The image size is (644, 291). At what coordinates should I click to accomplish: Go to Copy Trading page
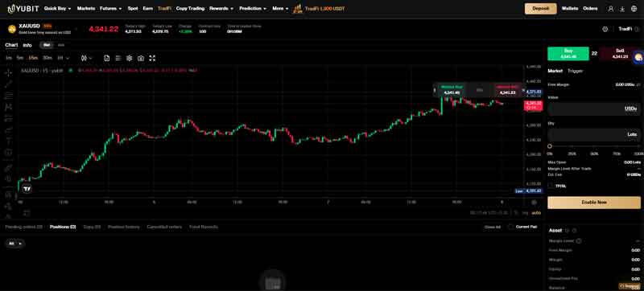[x=190, y=8]
